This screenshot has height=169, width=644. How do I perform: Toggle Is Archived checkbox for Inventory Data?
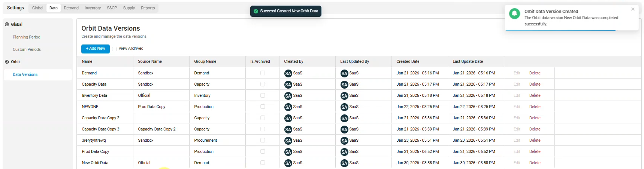263,96
